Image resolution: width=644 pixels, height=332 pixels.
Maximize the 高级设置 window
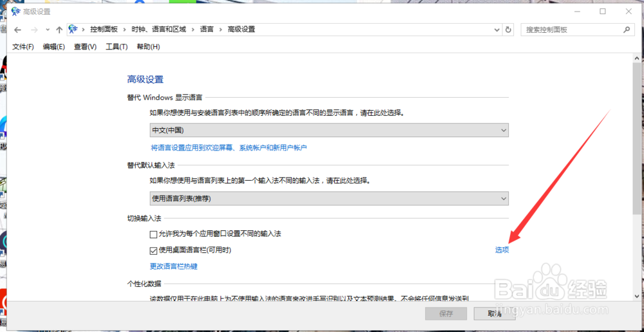tap(603, 12)
